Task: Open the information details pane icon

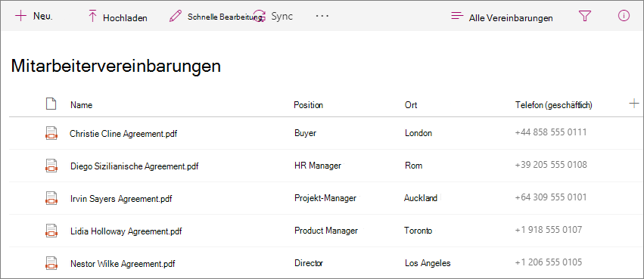Action: 624,16
